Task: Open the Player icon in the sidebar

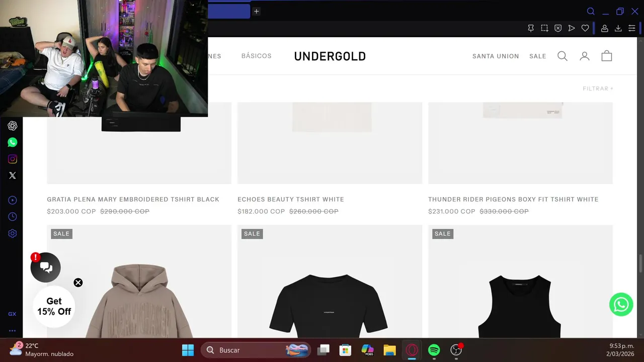Action: coord(13,200)
